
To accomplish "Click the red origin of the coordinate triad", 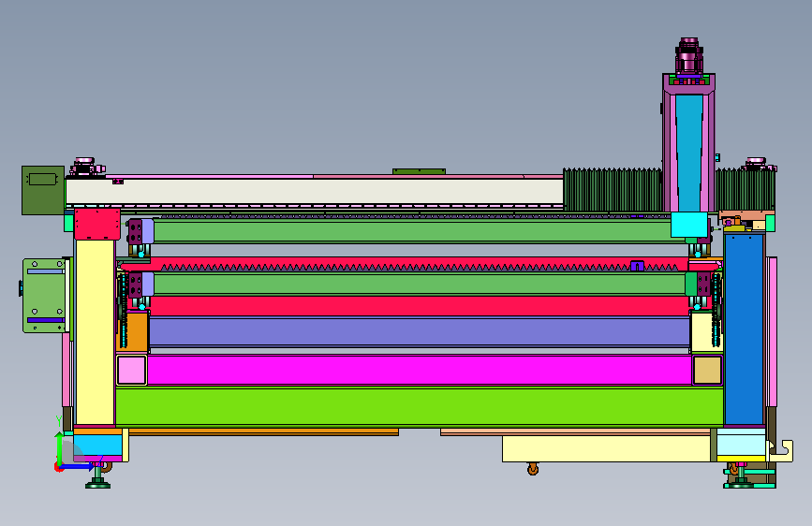I will tap(58, 467).
